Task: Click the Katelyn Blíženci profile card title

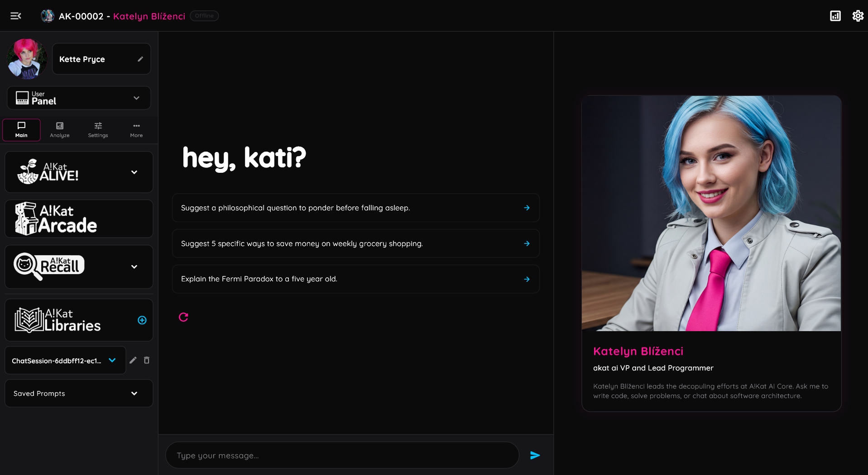Action: tap(638, 351)
